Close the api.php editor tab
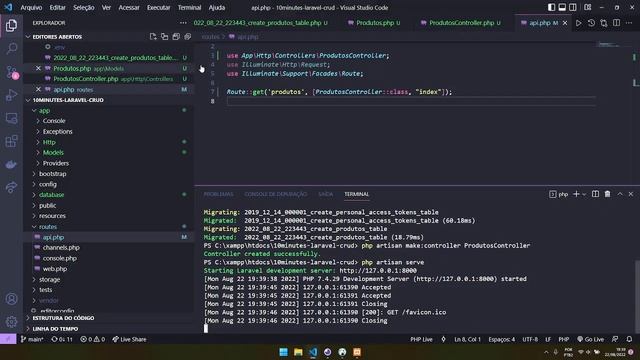Viewport: 640px width, 360px height. [x=565, y=23]
